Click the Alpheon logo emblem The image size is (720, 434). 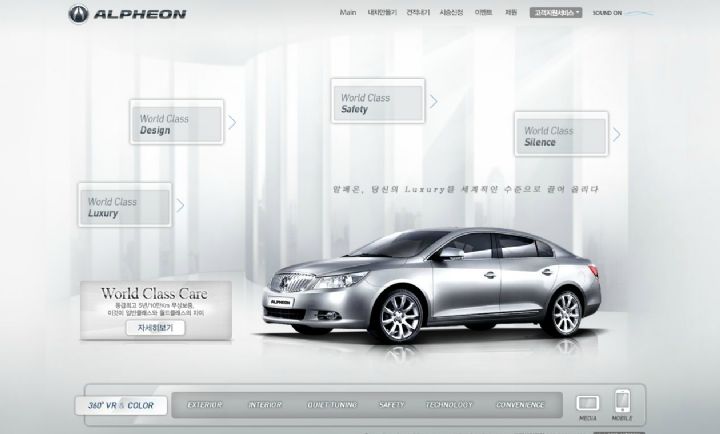point(79,14)
